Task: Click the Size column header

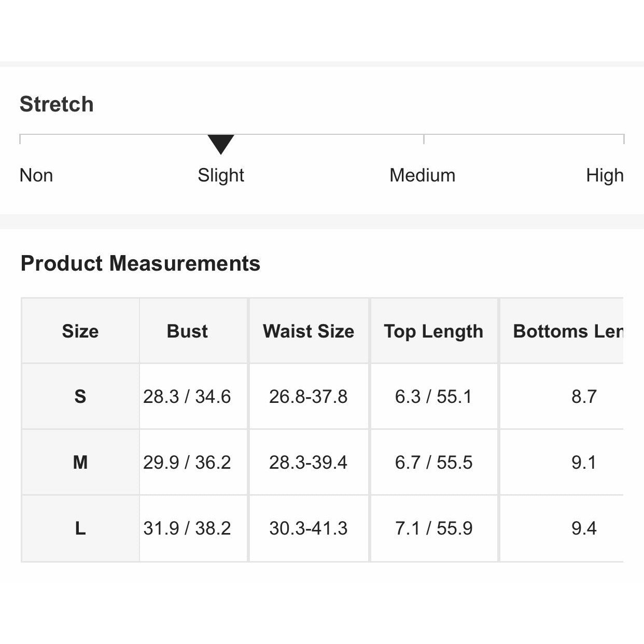Action: [80, 331]
